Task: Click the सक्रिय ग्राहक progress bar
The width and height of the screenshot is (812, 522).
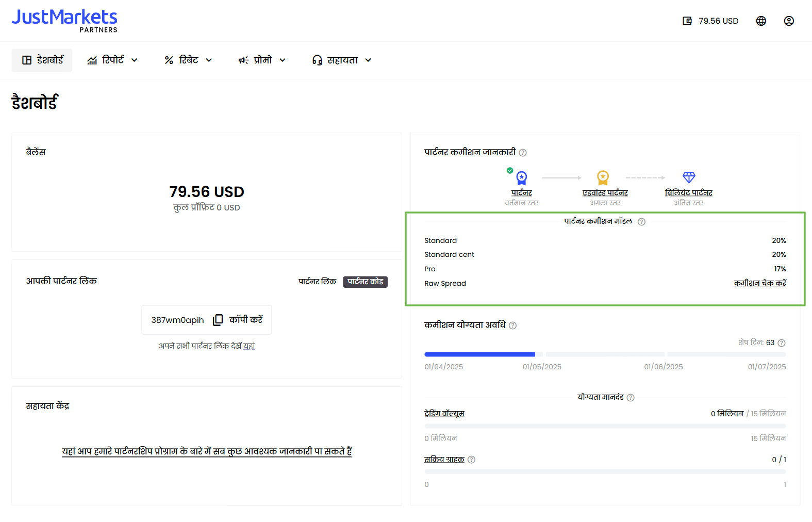Action: point(605,472)
